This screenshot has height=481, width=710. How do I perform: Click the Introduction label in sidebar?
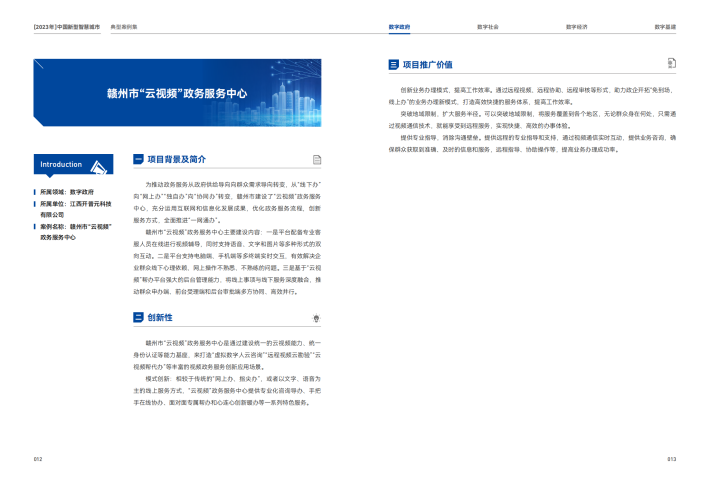pyautogui.click(x=62, y=164)
